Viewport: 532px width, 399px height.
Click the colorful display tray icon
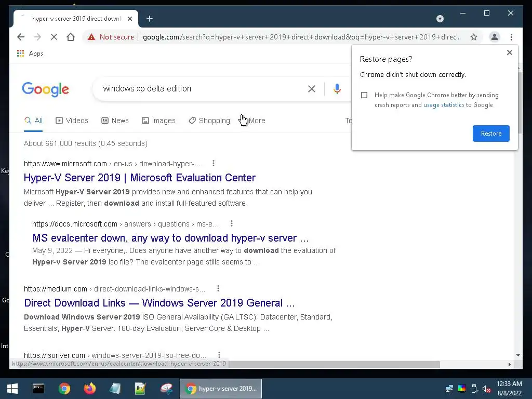[x=462, y=389]
